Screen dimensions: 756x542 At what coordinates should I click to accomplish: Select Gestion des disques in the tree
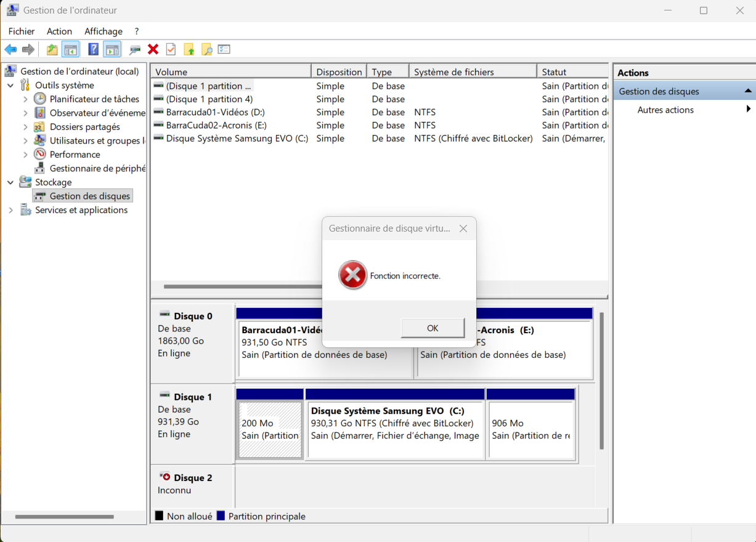[x=90, y=196]
